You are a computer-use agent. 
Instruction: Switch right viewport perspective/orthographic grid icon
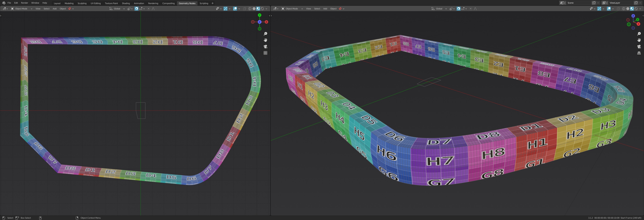tap(639, 53)
